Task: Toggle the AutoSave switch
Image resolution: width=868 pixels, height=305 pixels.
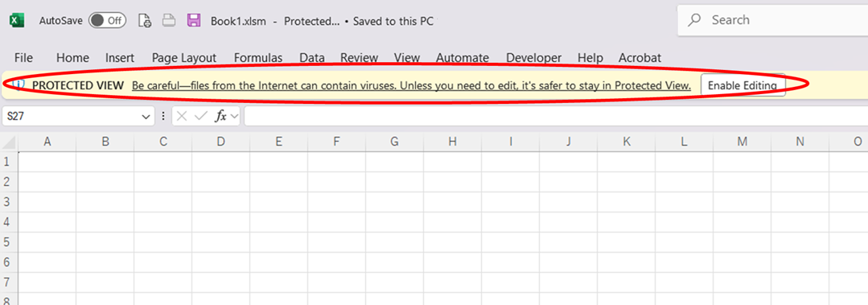Action: [x=107, y=21]
